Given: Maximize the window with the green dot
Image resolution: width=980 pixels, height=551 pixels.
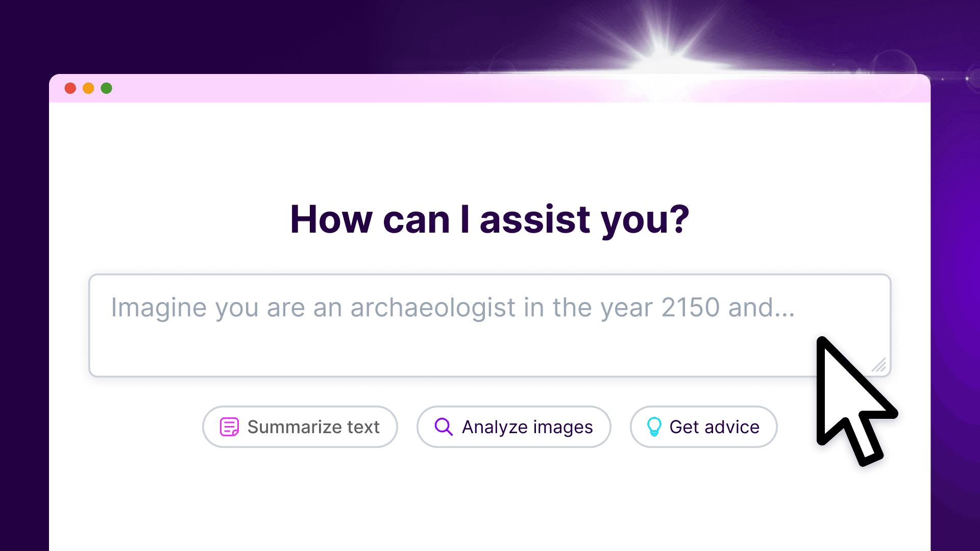Looking at the screenshot, I should point(106,88).
